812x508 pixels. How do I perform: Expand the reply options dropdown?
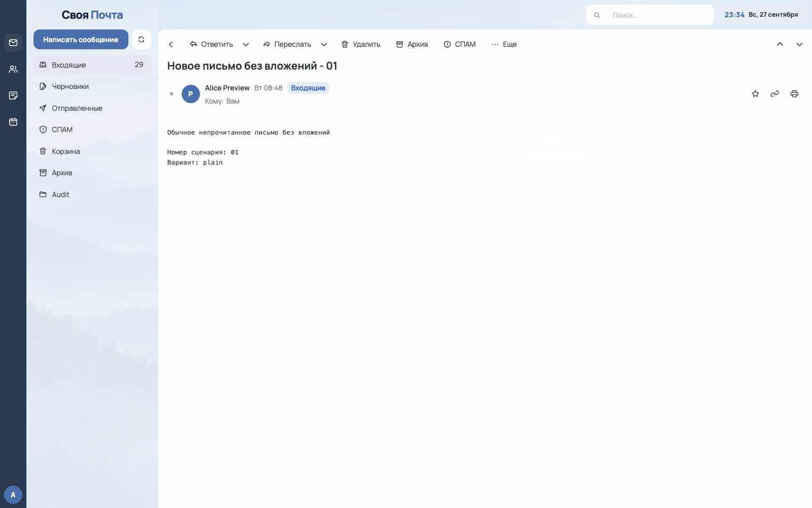coord(246,44)
